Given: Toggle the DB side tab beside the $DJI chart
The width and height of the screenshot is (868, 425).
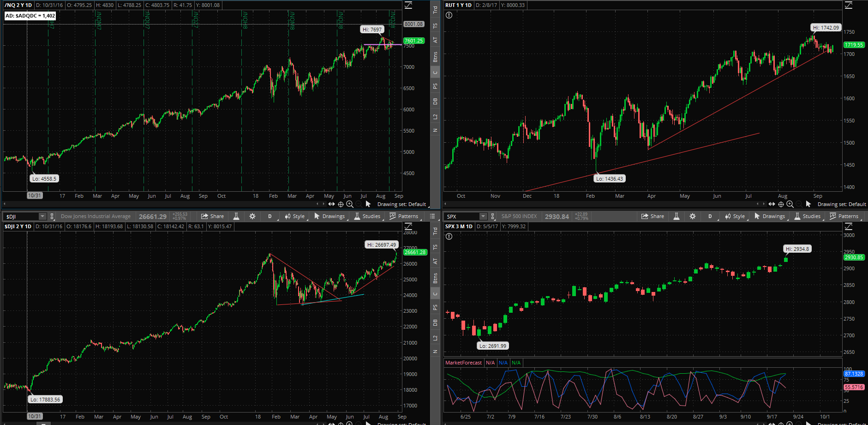Looking at the screenshot, I should coord(435,323).
